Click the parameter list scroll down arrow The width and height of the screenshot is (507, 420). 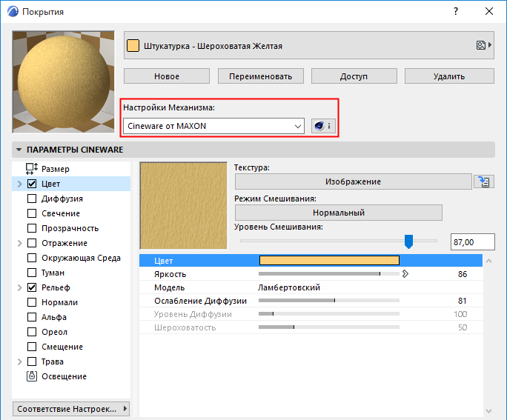[489, 410]
